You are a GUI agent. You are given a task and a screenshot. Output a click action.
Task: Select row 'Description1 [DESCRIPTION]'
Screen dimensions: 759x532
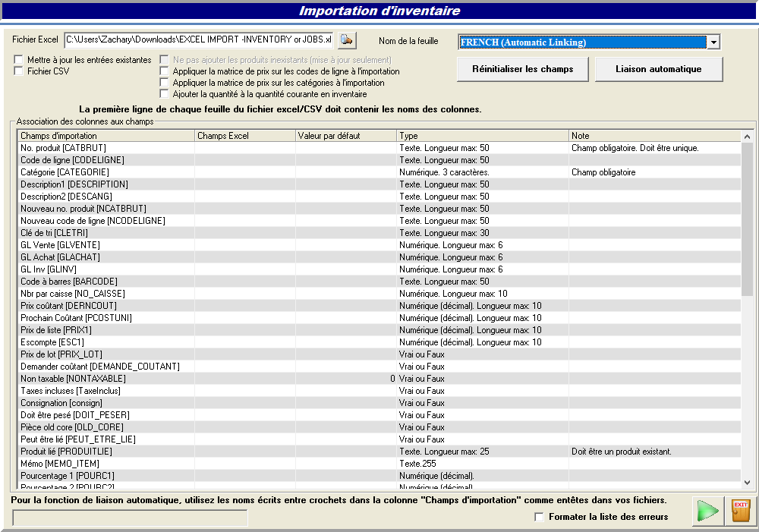(x=379, y=184)
